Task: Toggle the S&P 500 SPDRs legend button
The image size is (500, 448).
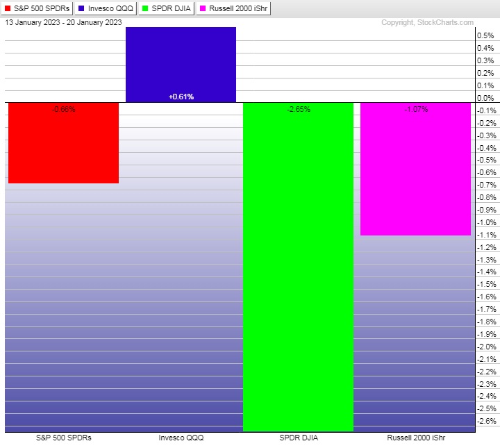Action: click(37, 8)
